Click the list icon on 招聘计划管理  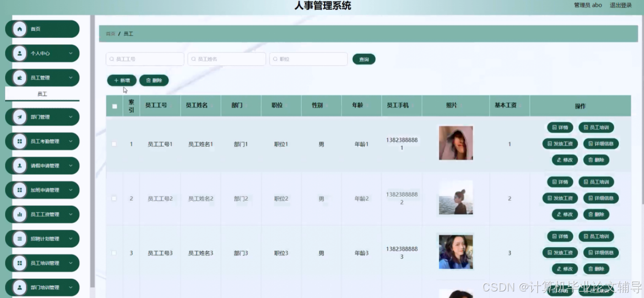(x=19, y=239)
